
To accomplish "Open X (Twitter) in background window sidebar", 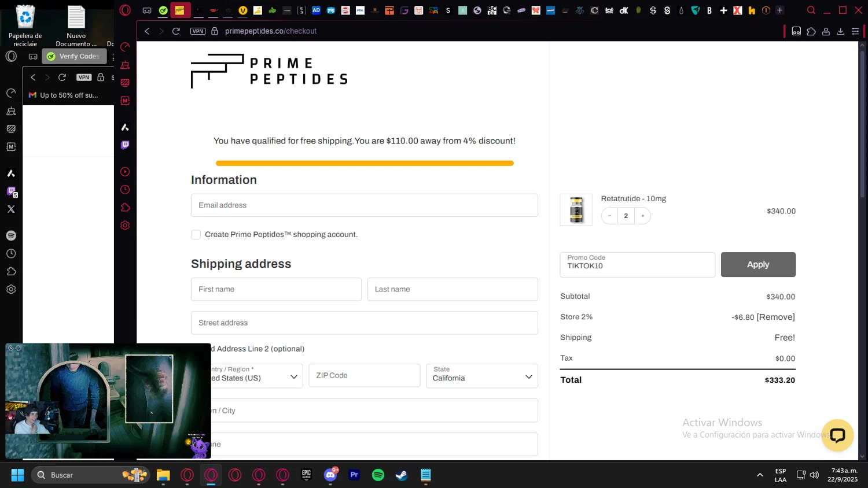I will [x=11, y=209].
